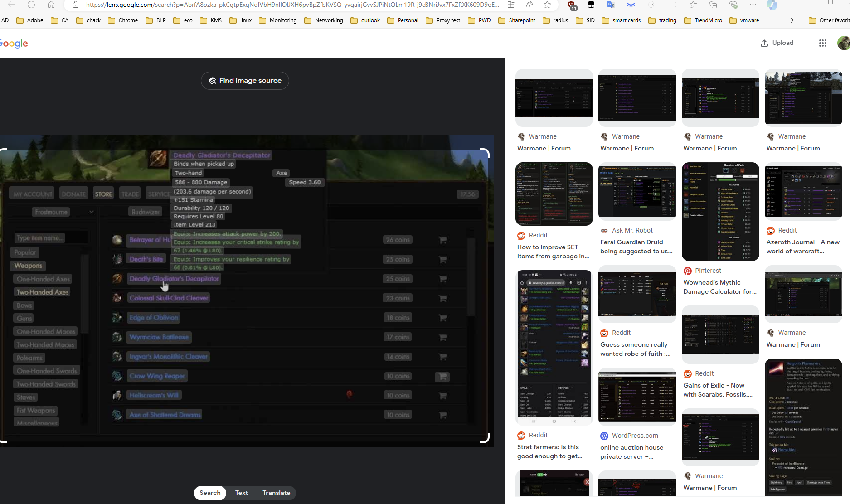Screen dimensions: 850x504
Task: Open the Favorites list icon
Action: [x=693, y=5]
